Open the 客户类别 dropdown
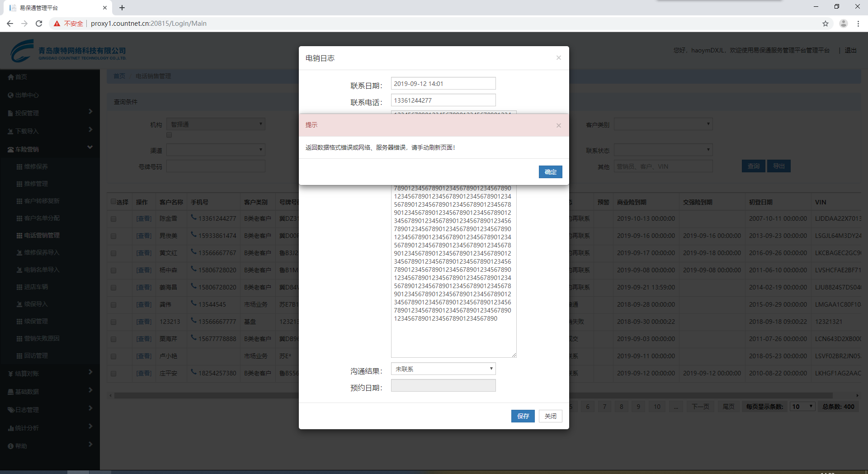 (663, 124)
